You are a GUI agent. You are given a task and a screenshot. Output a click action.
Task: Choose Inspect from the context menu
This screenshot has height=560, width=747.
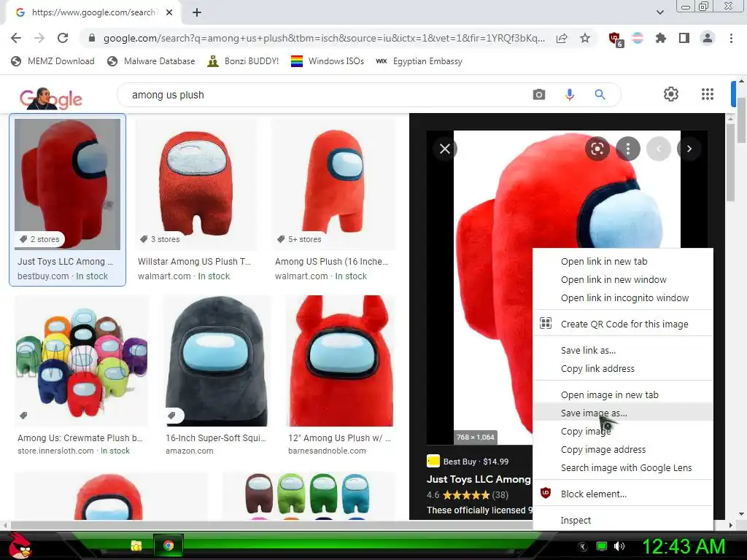click(x=623, y=520)
